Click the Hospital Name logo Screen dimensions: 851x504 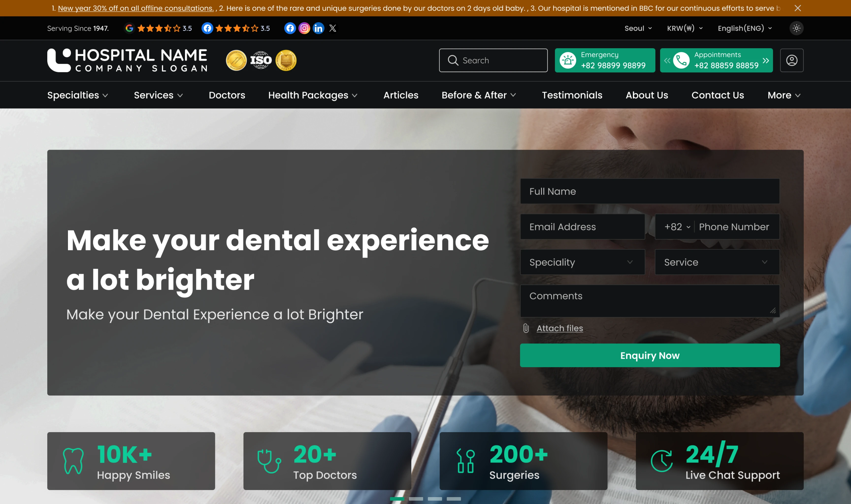tap(127, 60)
